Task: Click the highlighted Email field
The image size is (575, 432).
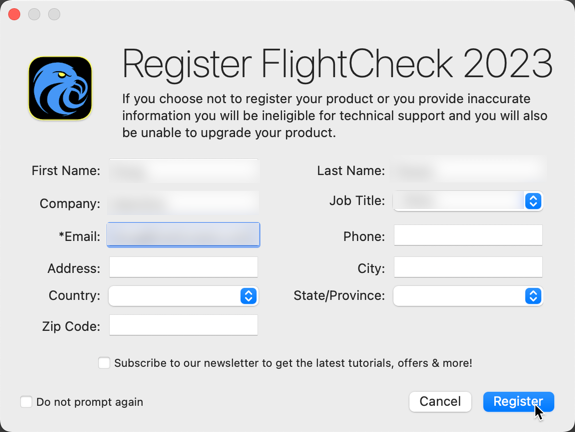Action: 183,235
